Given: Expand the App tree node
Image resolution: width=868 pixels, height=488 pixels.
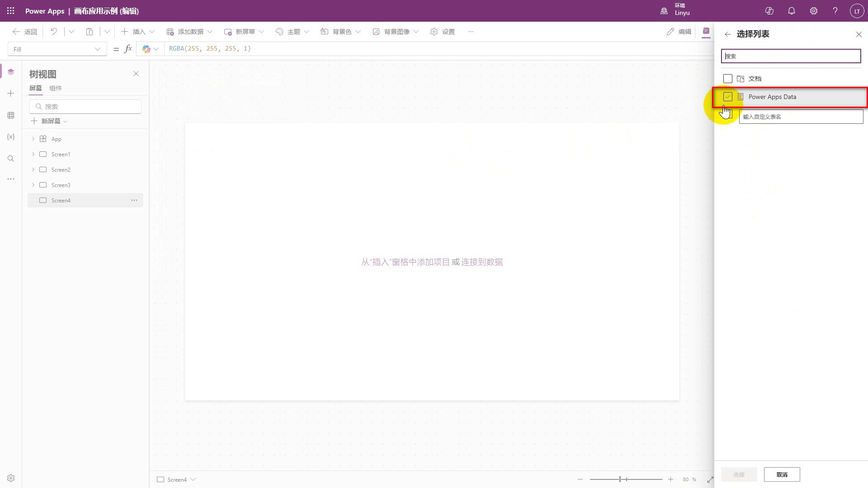Looking at the screenshot, I should pos(33,139).
